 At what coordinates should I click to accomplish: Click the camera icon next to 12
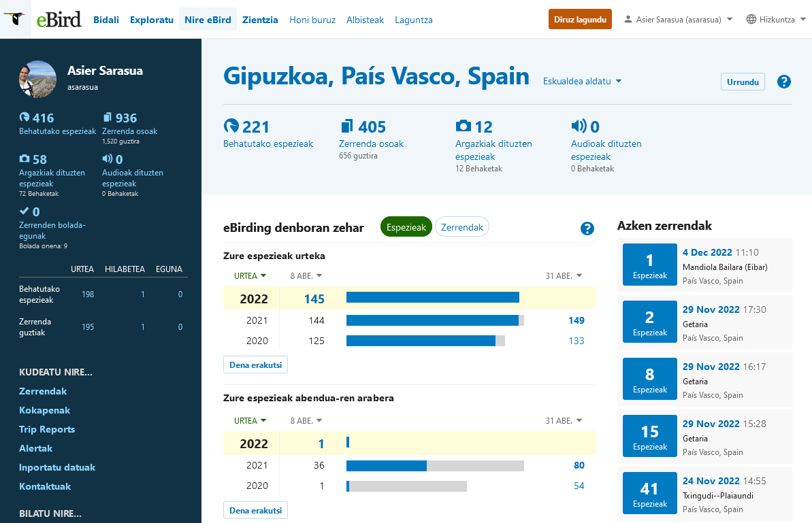coord(463,126)
